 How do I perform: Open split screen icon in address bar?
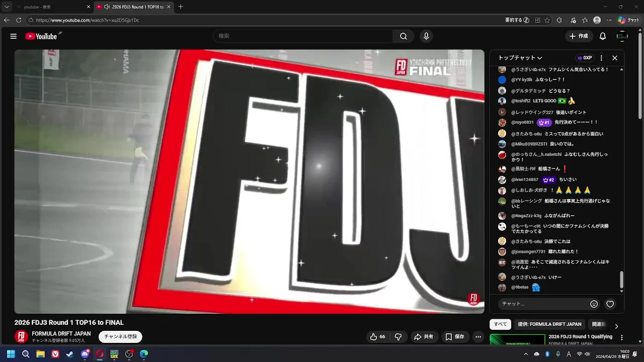point(538,20)
